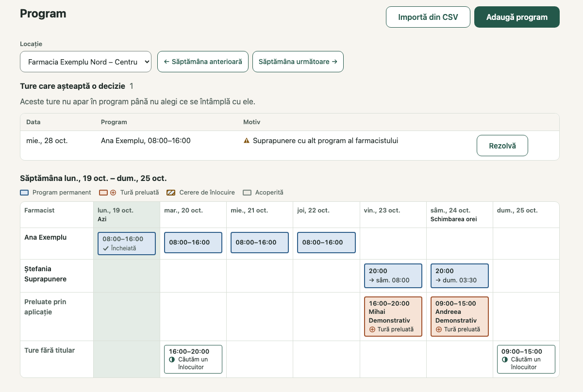Click the Importă din CSV button
Image resolution: width=583 pixels, height=392 pixels.
[428, 17]
